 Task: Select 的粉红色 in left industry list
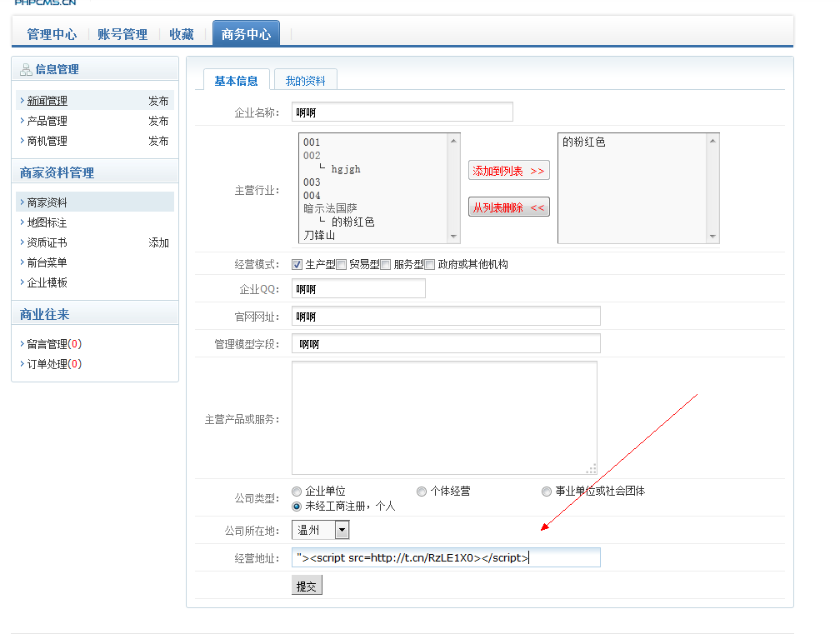point(352,222)
